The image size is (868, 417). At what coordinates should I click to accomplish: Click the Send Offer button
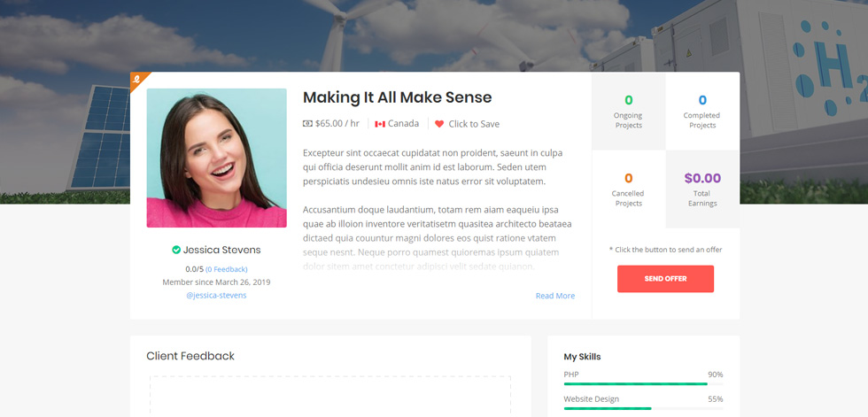[x=665, y=279]
